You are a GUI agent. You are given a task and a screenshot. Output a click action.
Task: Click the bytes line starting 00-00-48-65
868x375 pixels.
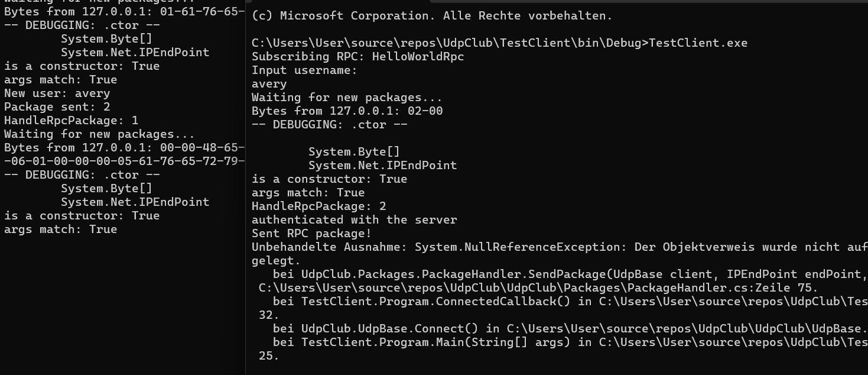[124, 148]
